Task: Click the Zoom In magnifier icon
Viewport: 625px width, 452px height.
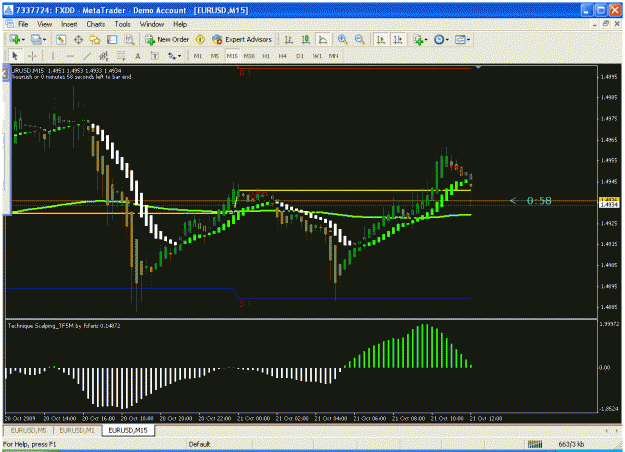Action: point(342,39)
